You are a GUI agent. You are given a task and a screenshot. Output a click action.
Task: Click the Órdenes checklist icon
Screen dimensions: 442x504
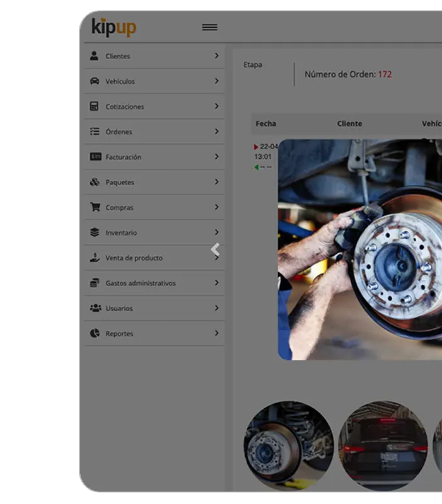click(95, 131)
